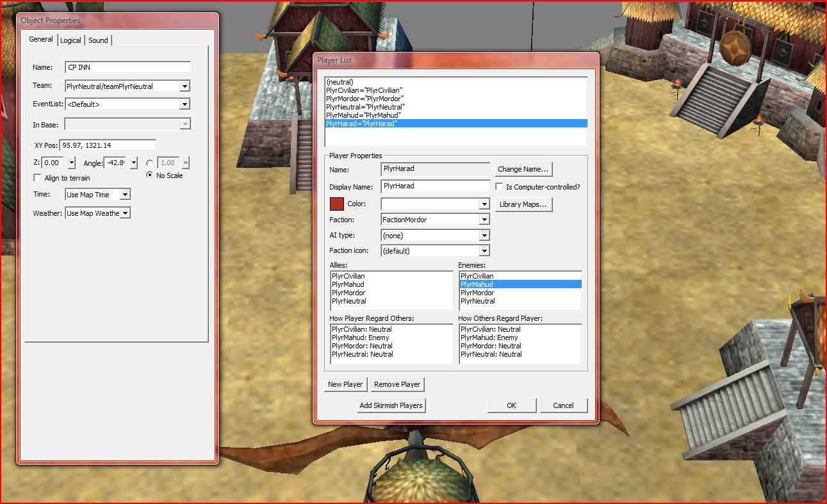Expand the Team dropdown
Screen dimensions: 827x504
184,86
